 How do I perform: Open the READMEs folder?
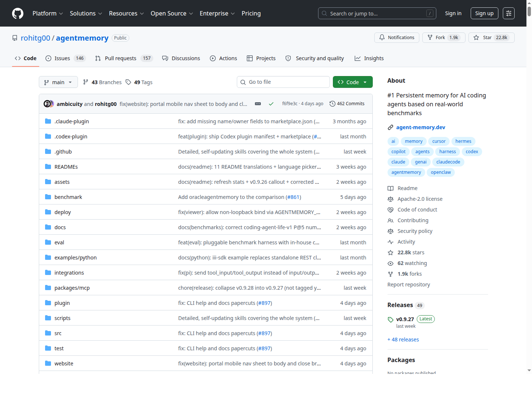click(x=66, y=167)
